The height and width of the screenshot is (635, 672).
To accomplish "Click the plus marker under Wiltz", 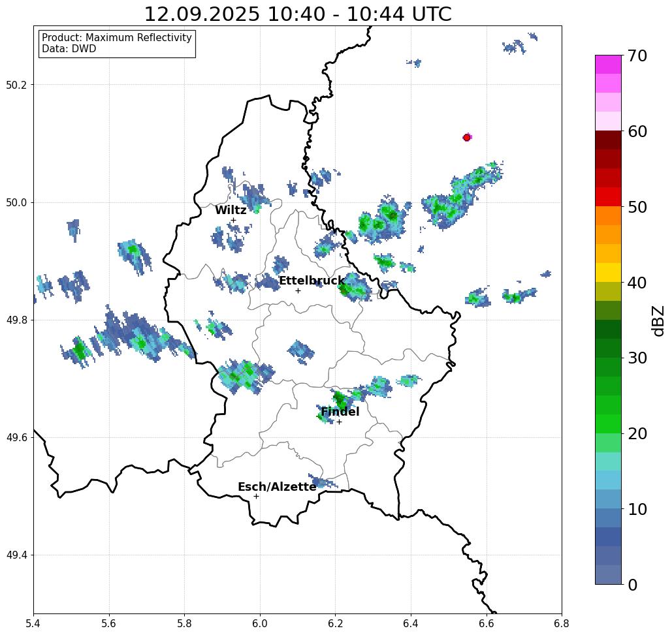I will [233, 221].
